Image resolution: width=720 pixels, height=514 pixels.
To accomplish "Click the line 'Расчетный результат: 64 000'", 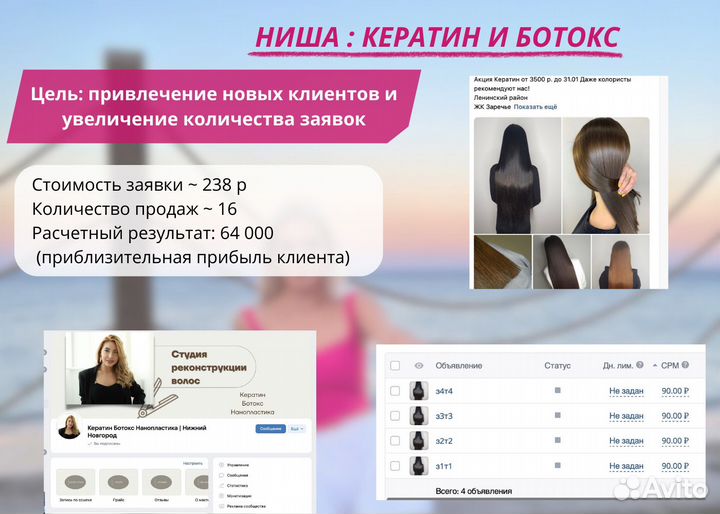I will point(152,233).
